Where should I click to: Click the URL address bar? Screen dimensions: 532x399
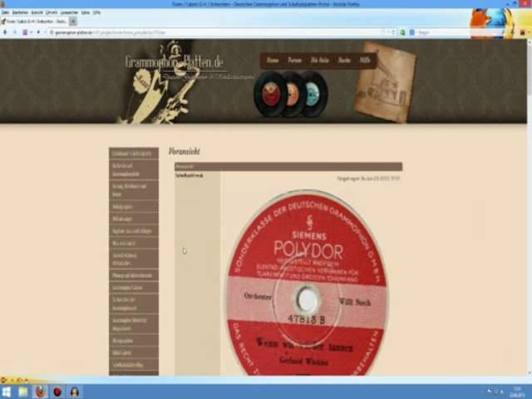tap(208, 32)
